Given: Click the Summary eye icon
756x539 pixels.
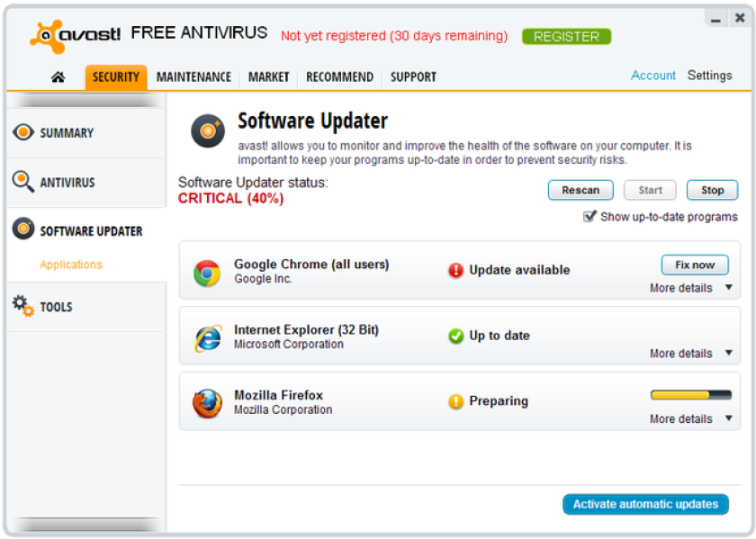Looking at the screenshot, I should [23, 132].
